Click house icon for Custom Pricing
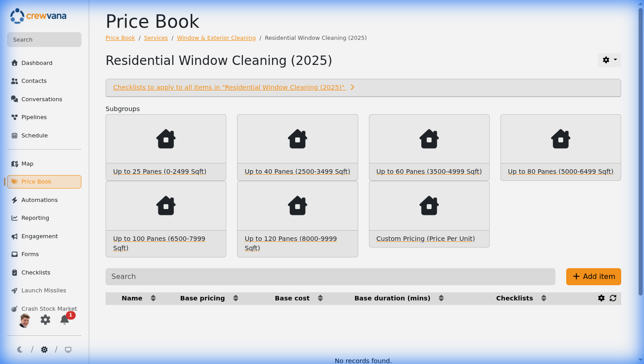The image size is (644, 364). coord(429,206)
